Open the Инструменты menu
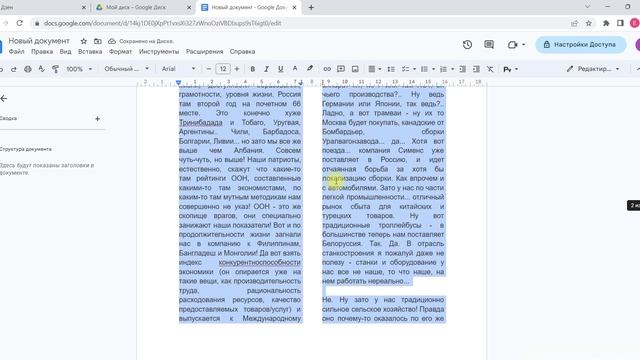Image resolution: width=640 pixels, height=360 pixels. 159,52
